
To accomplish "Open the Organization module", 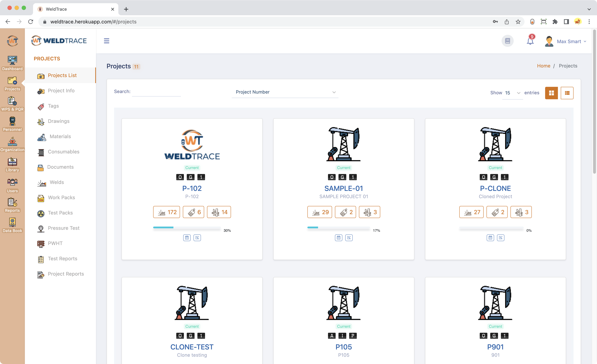I will pyautogui.click(x=12, y=144).
